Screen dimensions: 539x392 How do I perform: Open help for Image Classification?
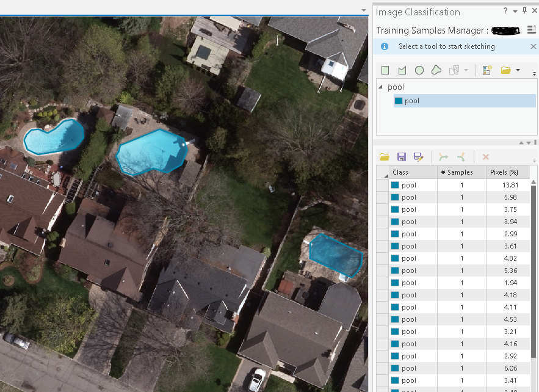pyautogui.click(x=507, y=10)
